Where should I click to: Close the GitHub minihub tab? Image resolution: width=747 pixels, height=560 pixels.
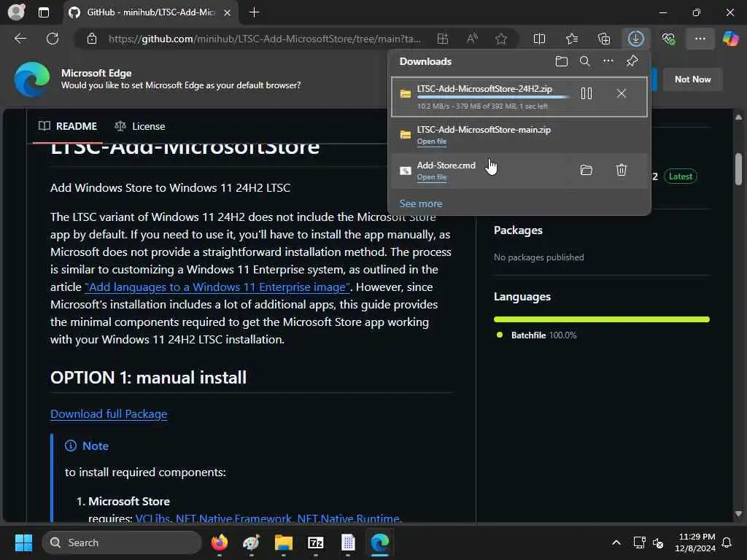(x=228, y=12)
